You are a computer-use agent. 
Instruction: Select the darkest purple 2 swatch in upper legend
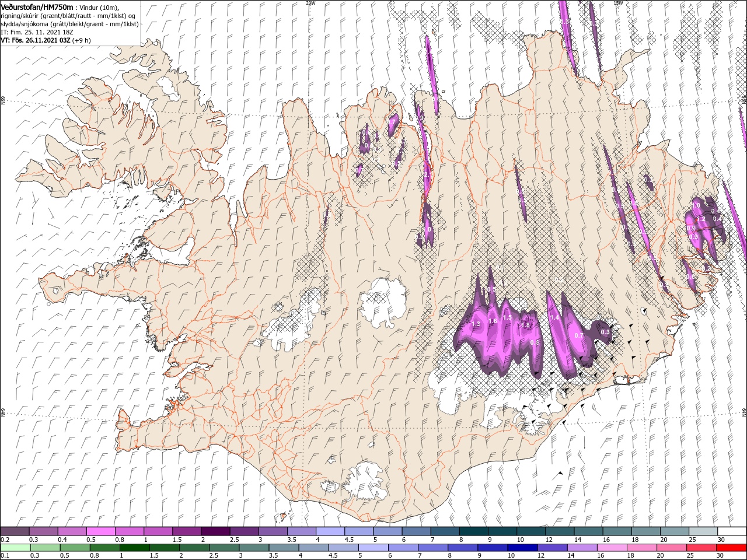215,531
